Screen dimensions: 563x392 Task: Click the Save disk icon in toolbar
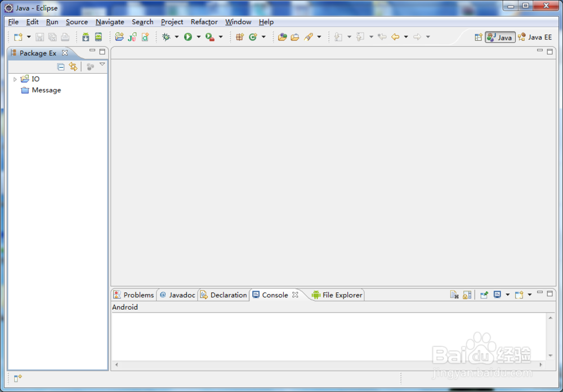pos(39,37)
